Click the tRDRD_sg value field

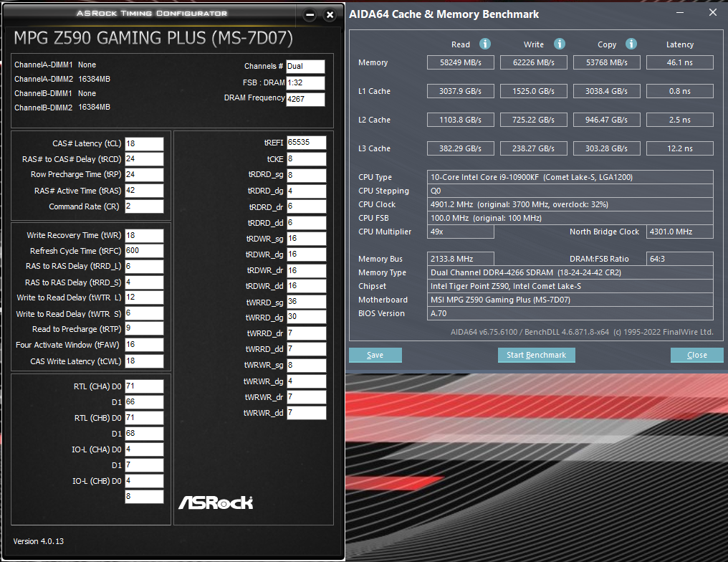[307, 175]
